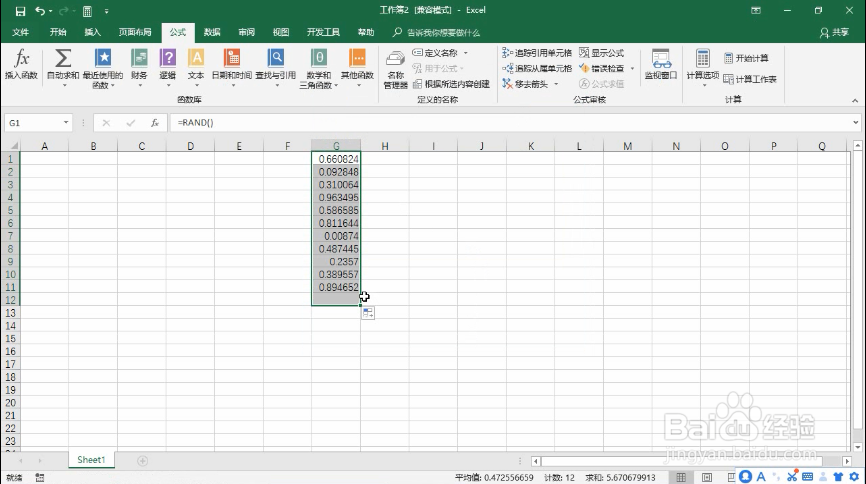
Task: Add a new sheet with plus button
Action: (x=142, y=460)
